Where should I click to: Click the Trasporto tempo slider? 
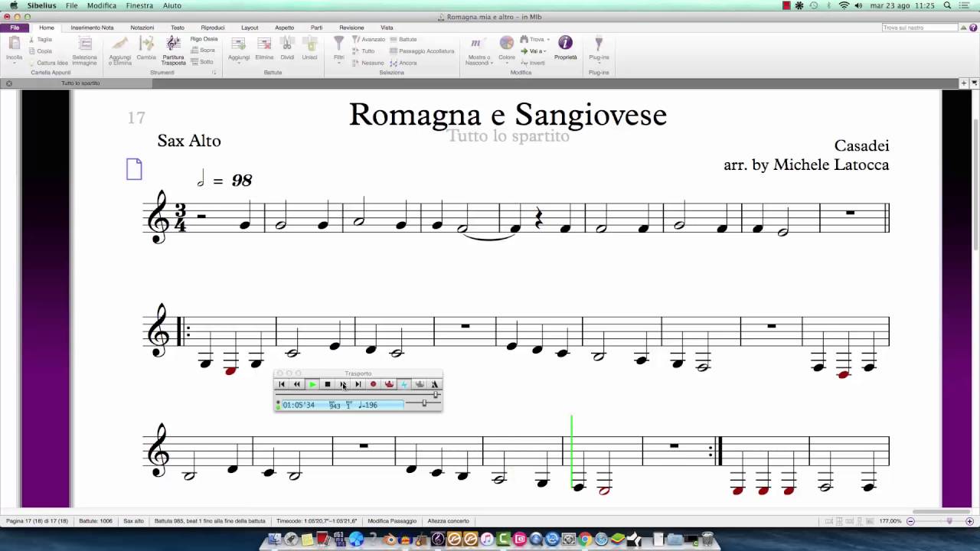[x=423, y=403]
